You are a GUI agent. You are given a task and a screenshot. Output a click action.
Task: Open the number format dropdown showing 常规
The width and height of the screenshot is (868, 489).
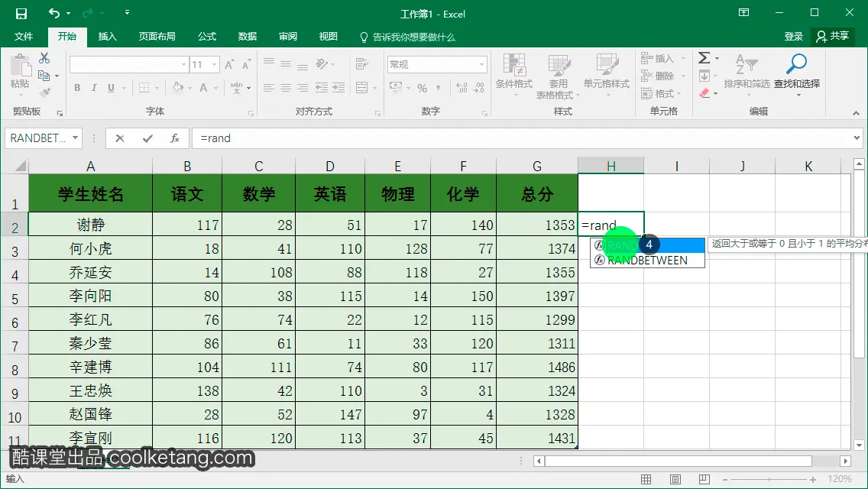(x=481, y=65)
